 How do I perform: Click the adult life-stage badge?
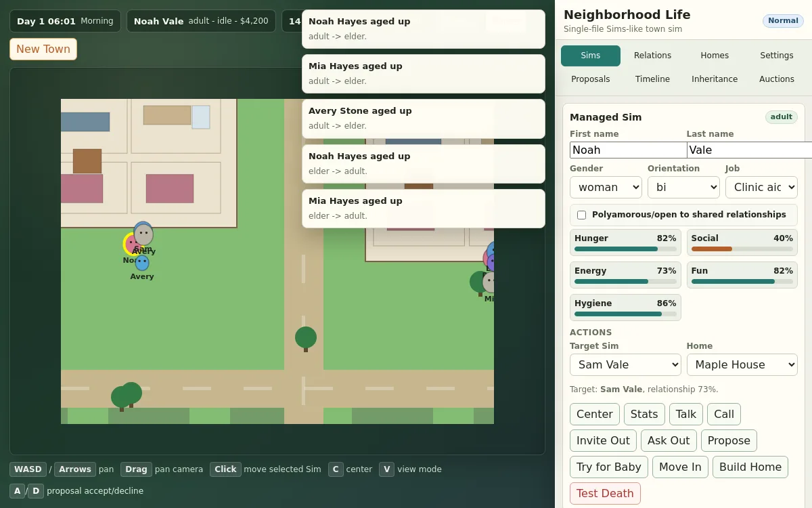(x=782, y=117)
